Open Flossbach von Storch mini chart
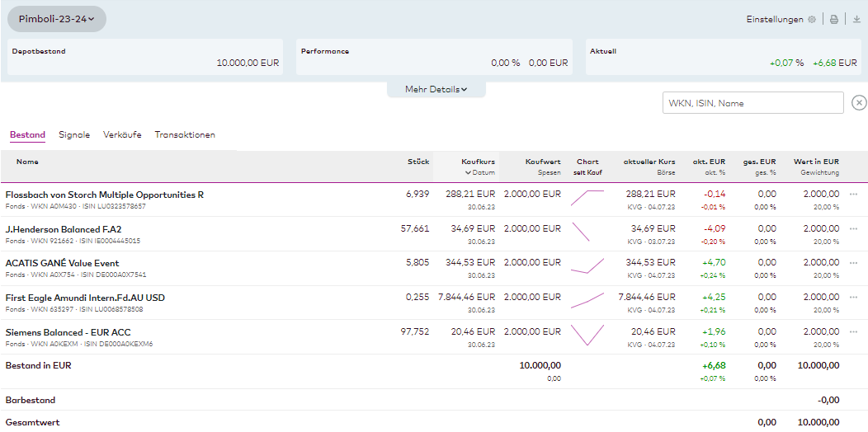 [x=587, y=198]
